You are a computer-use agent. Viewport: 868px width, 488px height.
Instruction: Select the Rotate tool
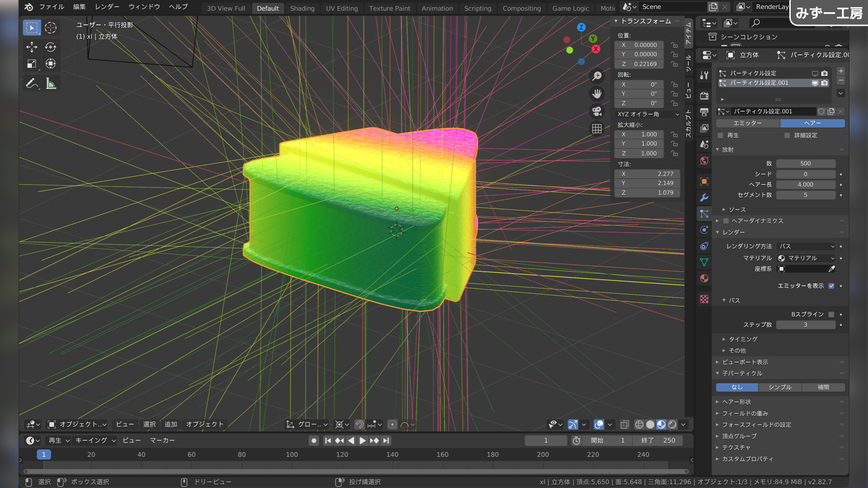[x=51, y=47]
